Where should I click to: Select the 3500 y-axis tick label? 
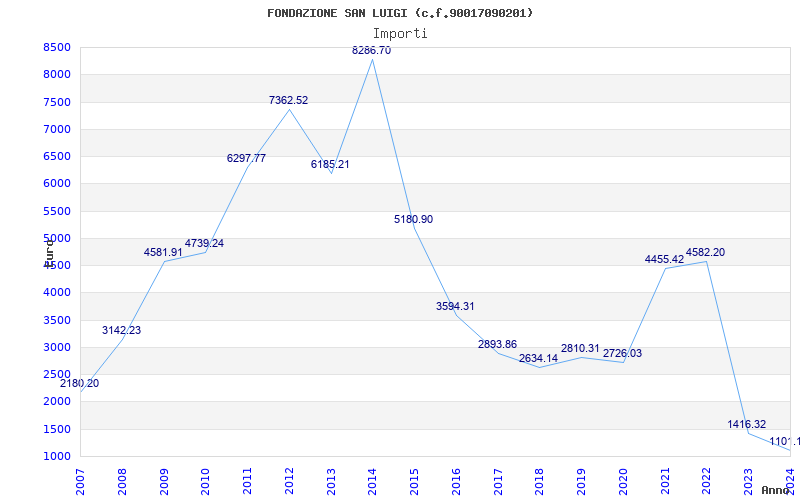(x=57, y=320)
